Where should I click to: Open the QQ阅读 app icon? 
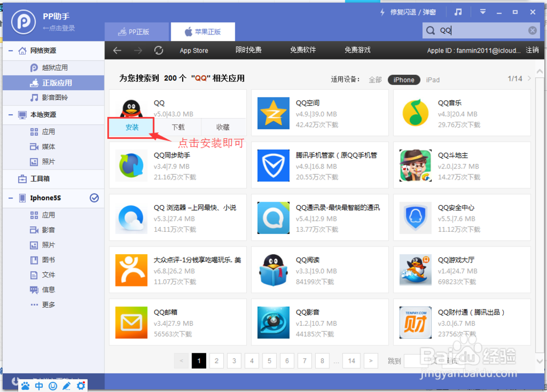coord(273,270)
